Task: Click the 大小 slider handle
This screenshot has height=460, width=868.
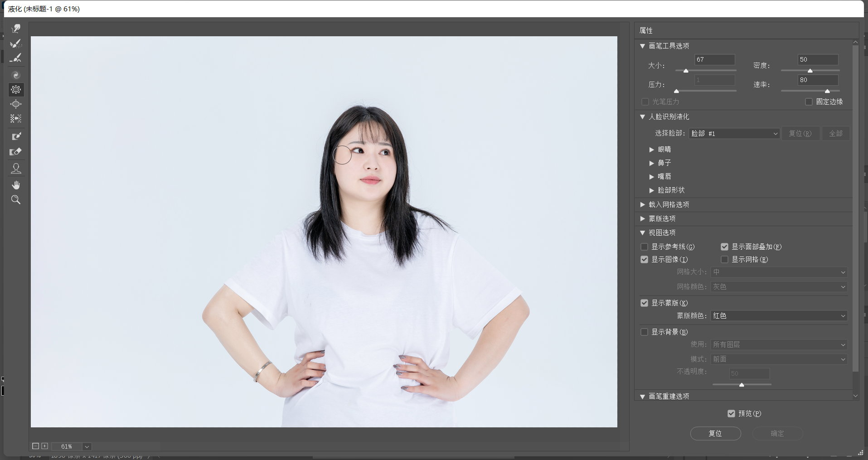Action: pyautogui.click(x=686, y=71)
